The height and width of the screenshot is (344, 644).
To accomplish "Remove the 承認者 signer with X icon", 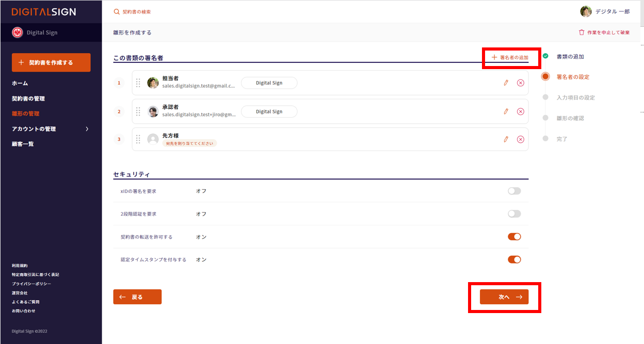I will (520, 111).
